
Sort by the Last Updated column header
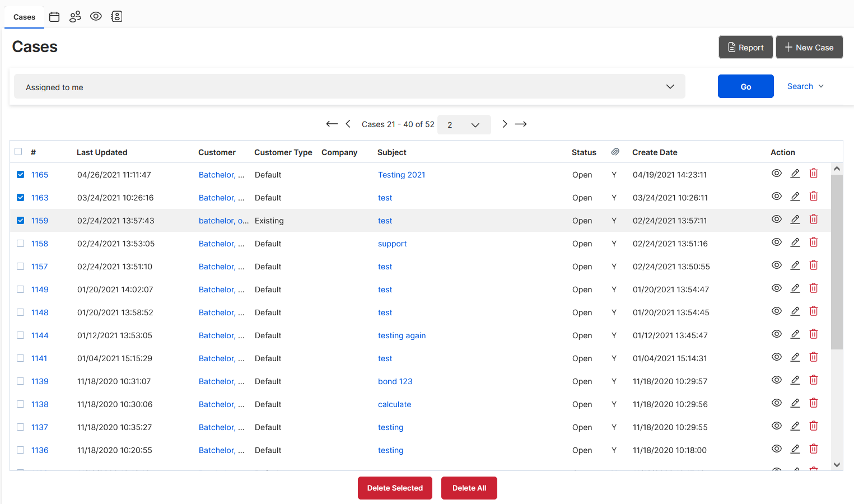coord(102,152)
